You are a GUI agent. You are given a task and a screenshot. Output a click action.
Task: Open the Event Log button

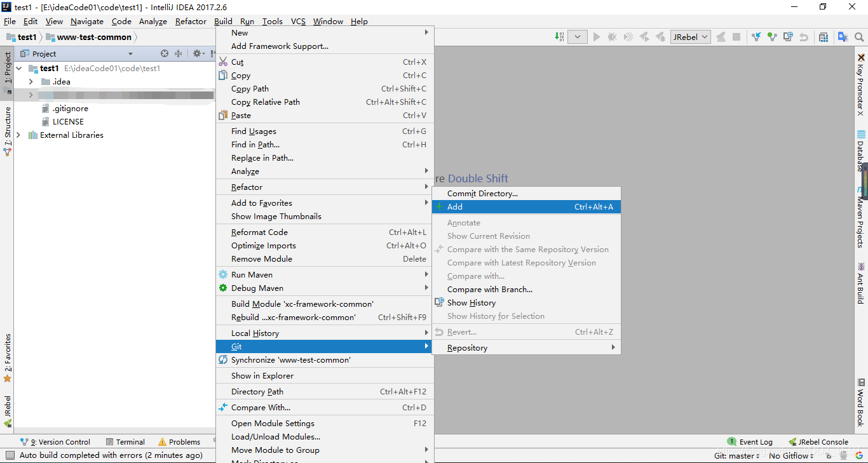click(x=750, y=441)
